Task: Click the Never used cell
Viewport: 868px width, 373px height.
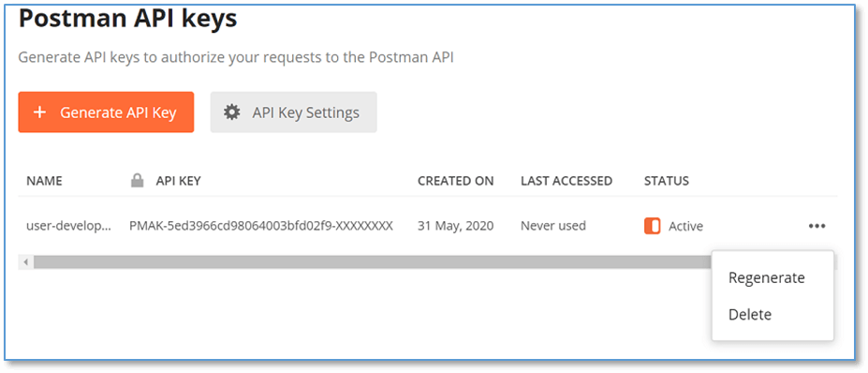Action: click(x=553, y=226)
